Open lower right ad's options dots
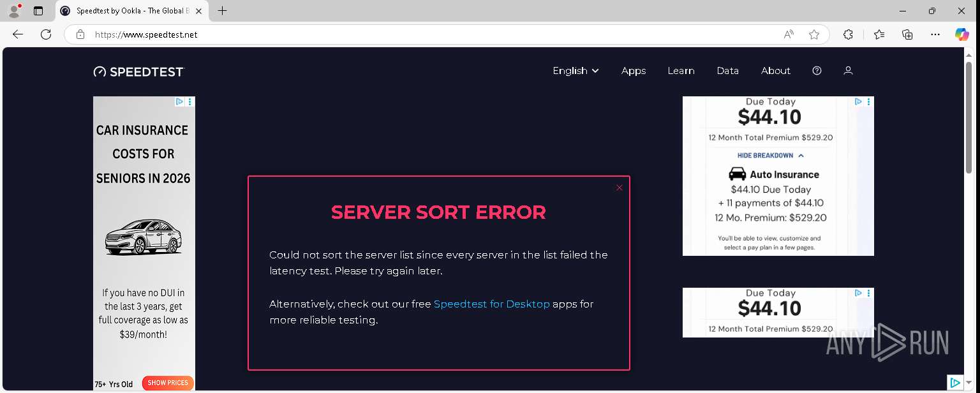The height and width of the screenshot is (393, 980). coord(868,293)
